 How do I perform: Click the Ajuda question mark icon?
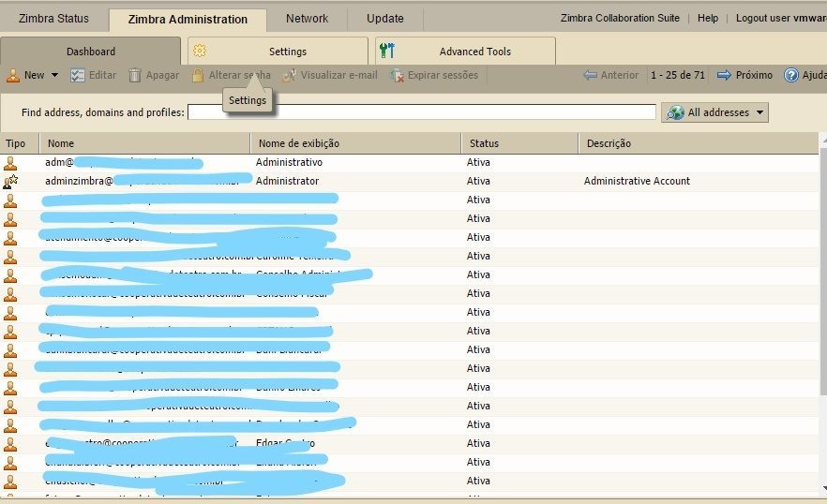(790, 75)
